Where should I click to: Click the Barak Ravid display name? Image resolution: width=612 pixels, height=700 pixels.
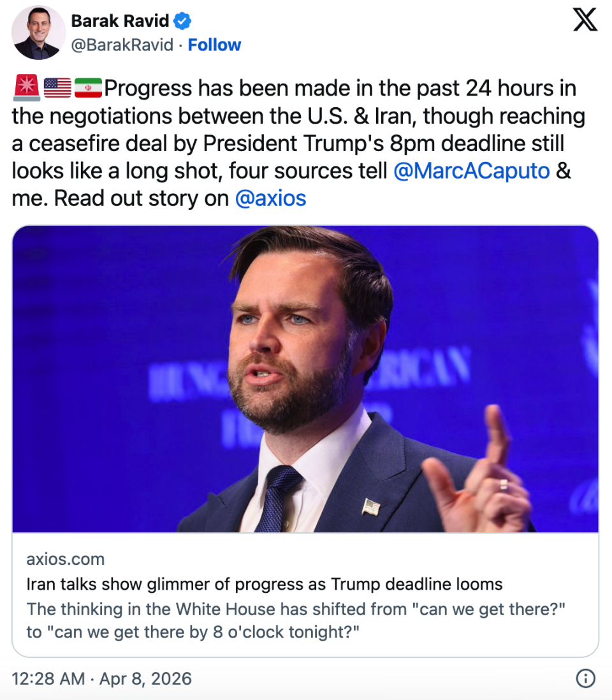pyautogui.click(x=120, y=21)
